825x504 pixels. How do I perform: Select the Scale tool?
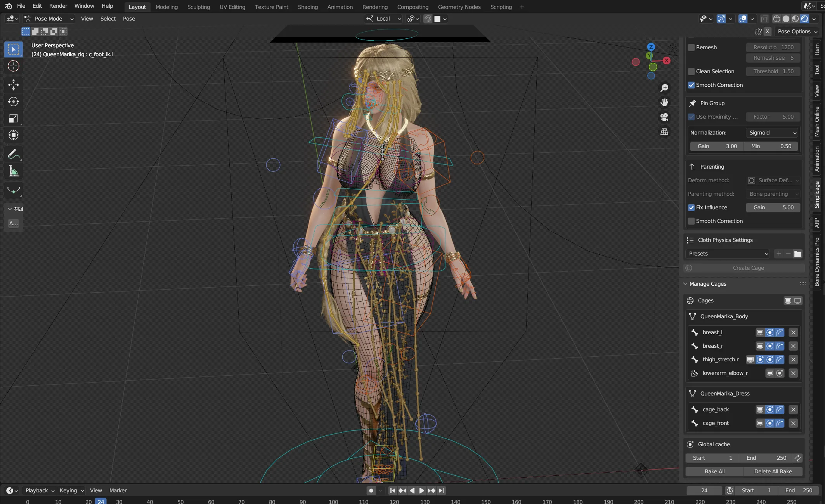pyautogui.click(x=14, y=118)
